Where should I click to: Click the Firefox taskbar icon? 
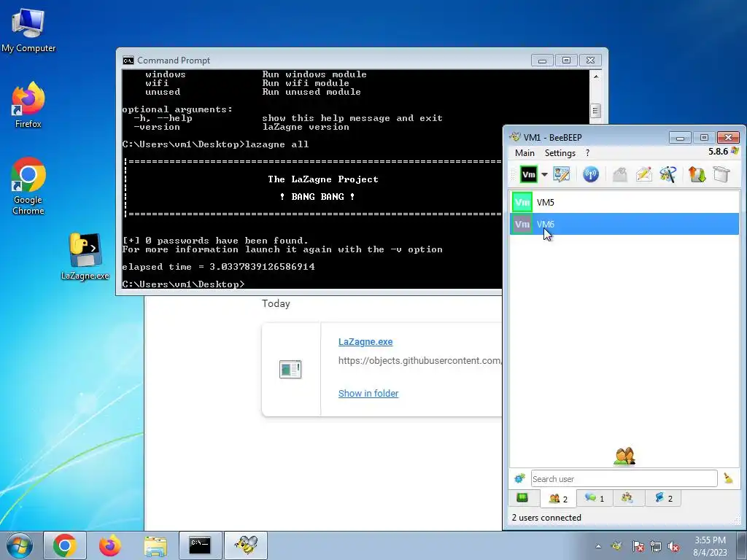click(x=110, y=545)
